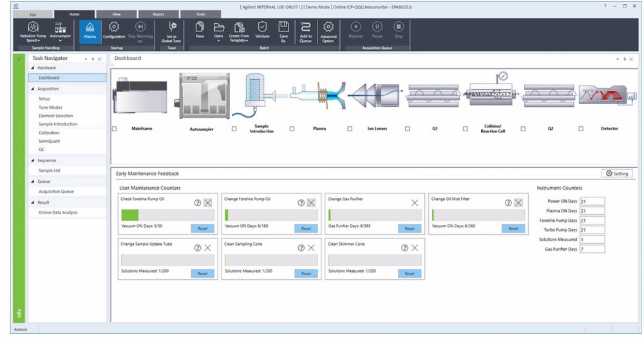The image size is (644, 339).
Task: Switch to the File tab
Action: [x=33, y=14]
